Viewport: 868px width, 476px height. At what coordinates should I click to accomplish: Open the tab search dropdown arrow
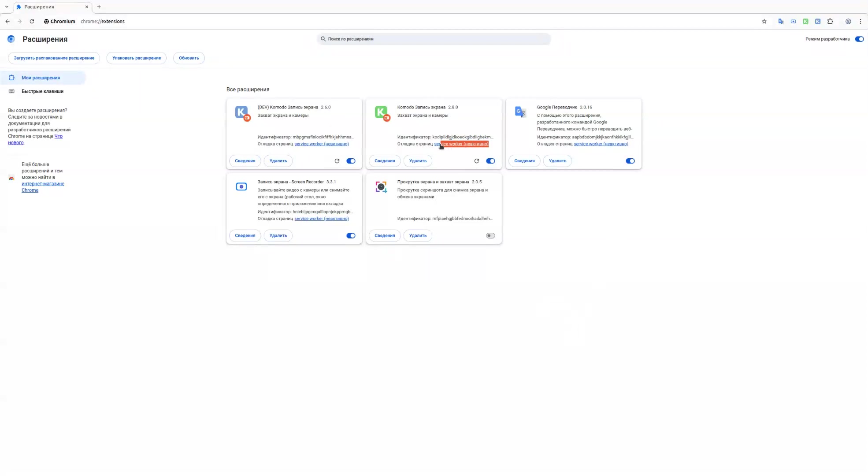[x=7, y=7]
